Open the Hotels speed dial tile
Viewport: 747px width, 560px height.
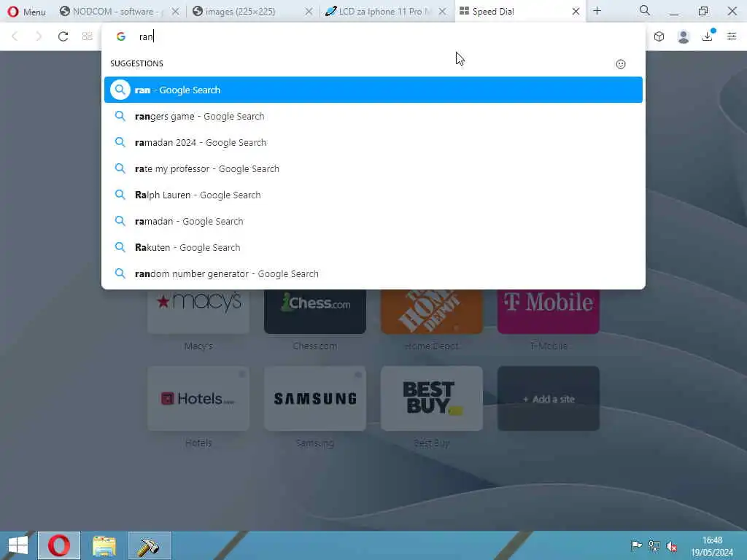(198, 399)
